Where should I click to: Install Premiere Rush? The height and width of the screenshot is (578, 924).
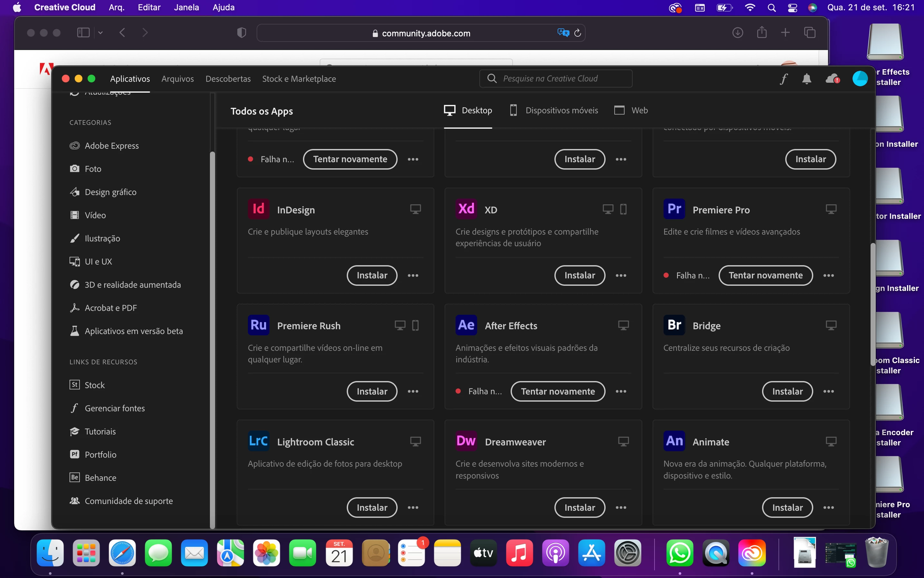tap(372, 391)
